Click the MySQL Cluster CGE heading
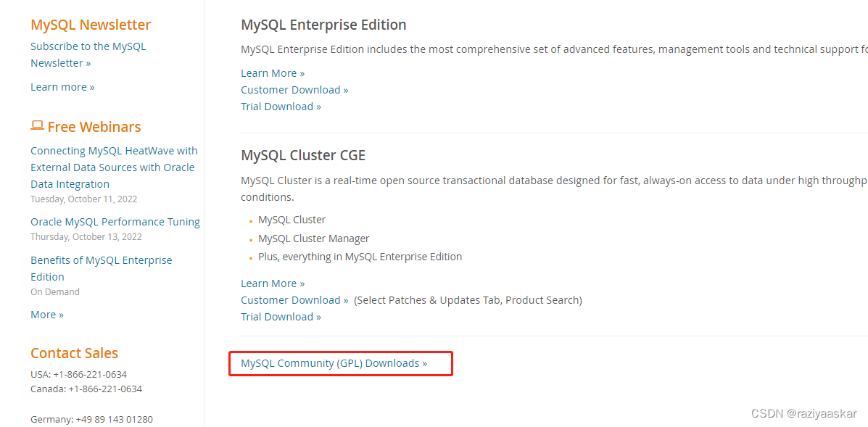 pos(303,154)
